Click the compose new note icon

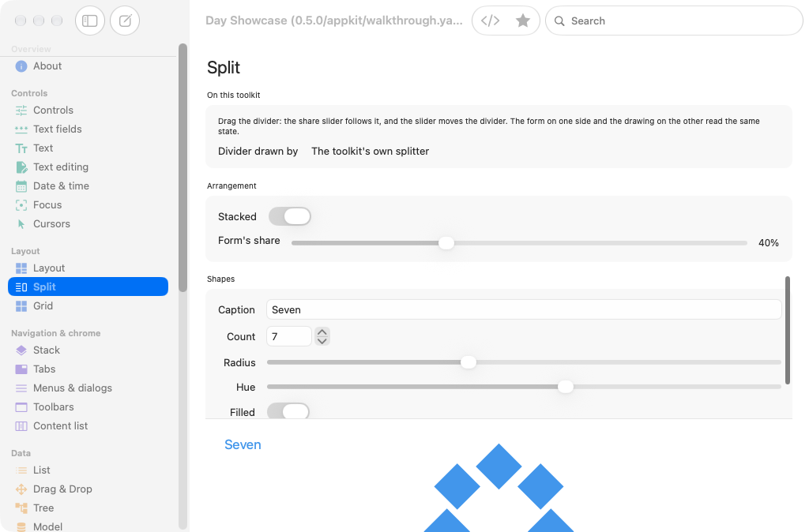click(x=125, y=21)
